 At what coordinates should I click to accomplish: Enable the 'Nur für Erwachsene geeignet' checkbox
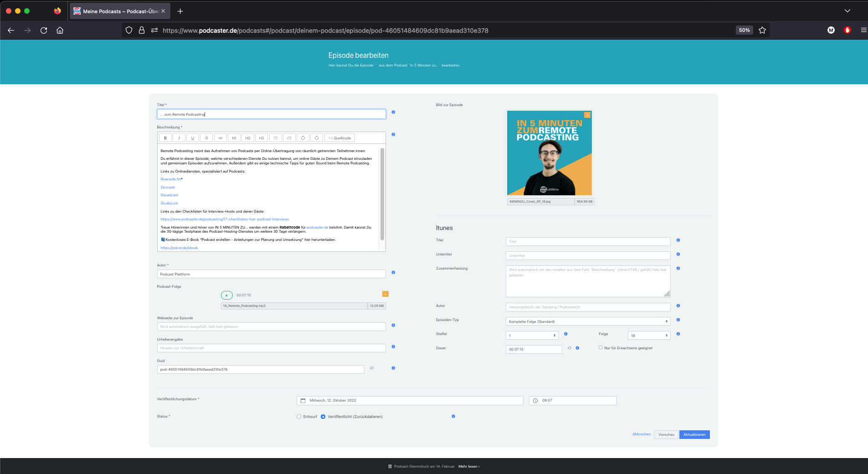600,347
